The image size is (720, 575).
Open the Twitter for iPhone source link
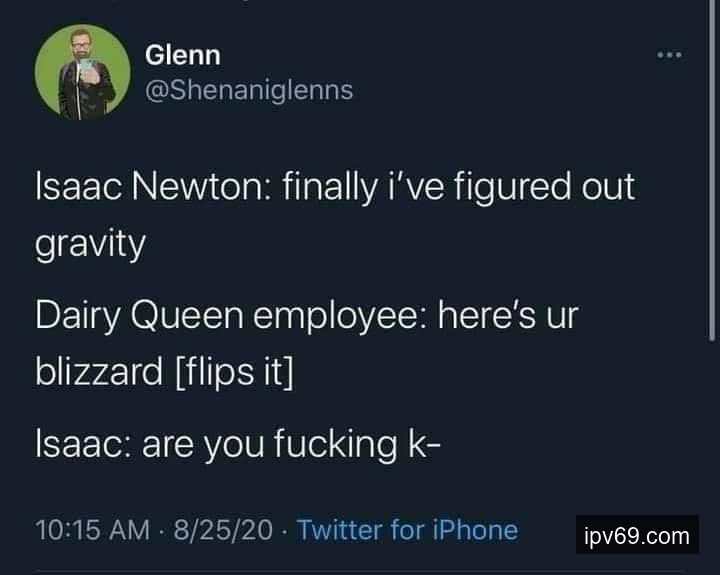(x=407, y=530)
